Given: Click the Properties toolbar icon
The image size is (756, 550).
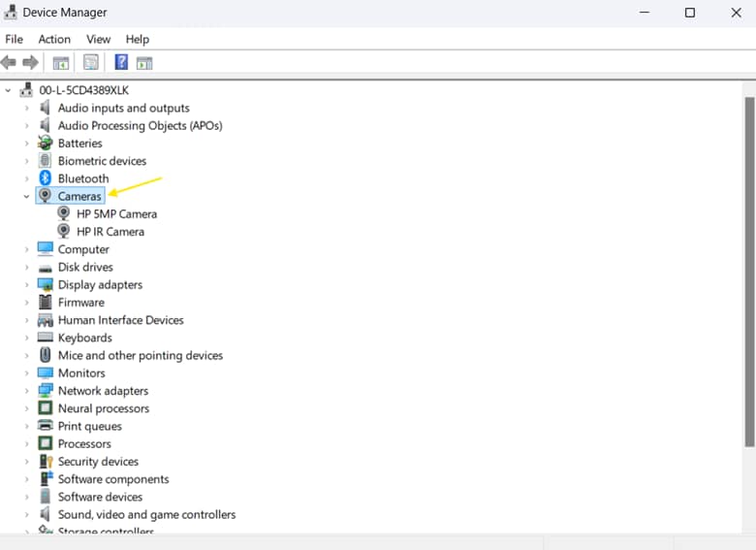Looking at the screenshot, I should (x=91, y=62).
